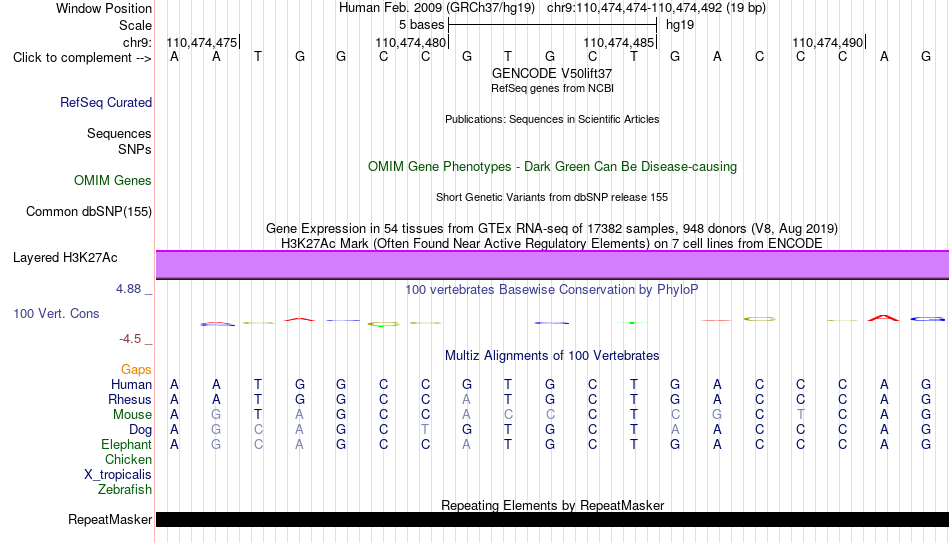Click the OMIM Gene Phenotypes title text
The width and height of the screenshot is (950, 543).
coord(552,167)
